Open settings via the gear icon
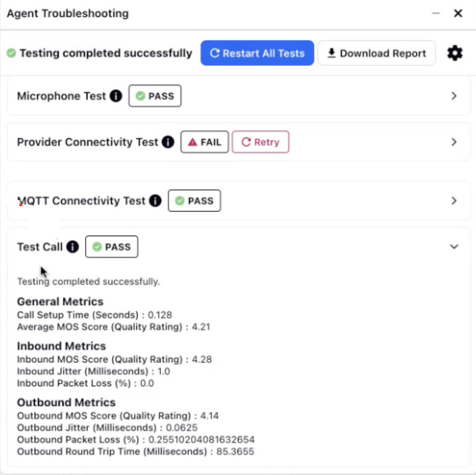This screenshot has width=476, height=475. [x=455, y=53]
